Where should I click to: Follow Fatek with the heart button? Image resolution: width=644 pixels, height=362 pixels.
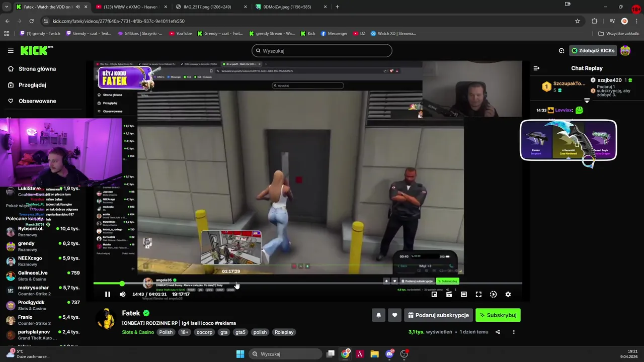coord(394,315)
